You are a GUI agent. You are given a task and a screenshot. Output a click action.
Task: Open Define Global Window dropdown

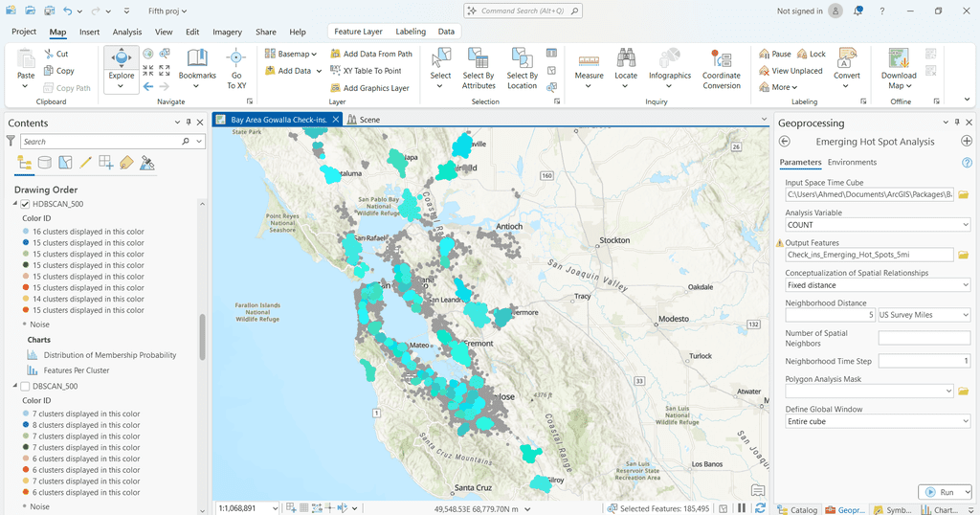[965, 421]
